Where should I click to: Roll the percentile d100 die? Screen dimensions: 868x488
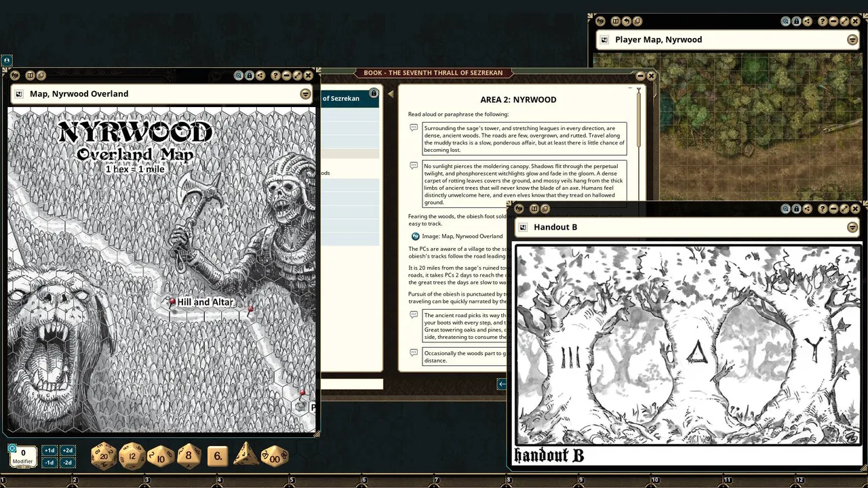[275, 456]
